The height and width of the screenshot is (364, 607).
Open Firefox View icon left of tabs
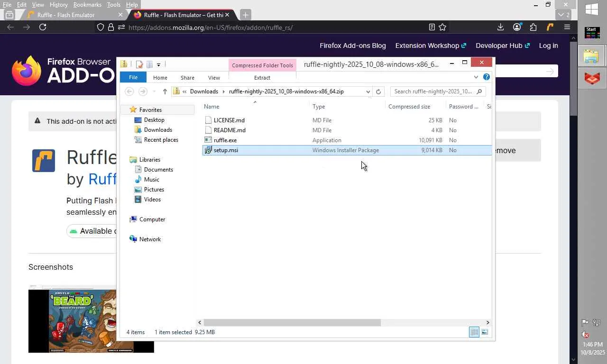tap(9, 15)
